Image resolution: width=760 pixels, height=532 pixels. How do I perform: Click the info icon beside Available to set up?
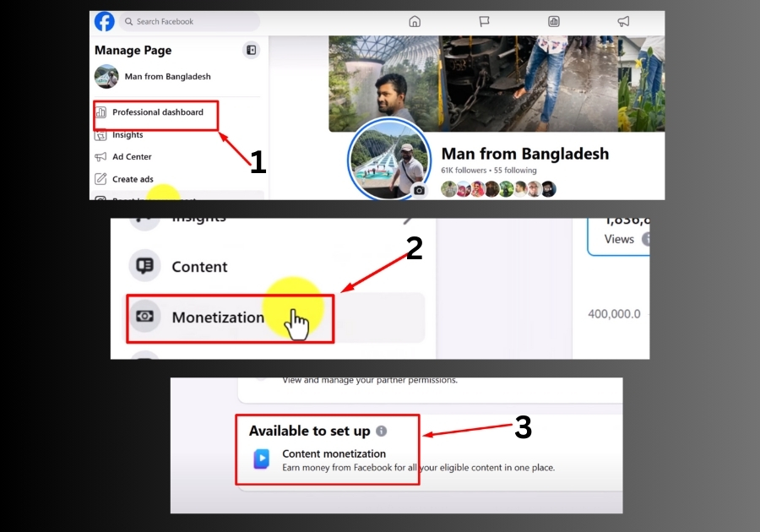click(x=382, y=431)
